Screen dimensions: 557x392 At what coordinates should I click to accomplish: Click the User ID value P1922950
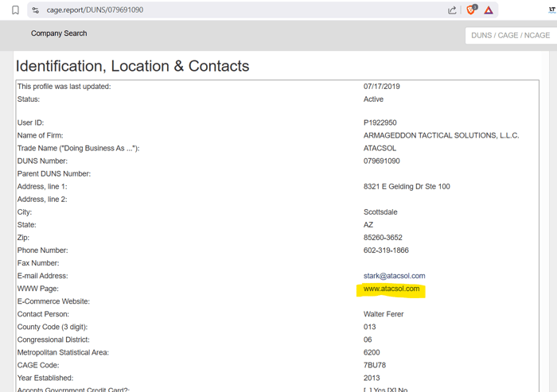click(380, 123)
